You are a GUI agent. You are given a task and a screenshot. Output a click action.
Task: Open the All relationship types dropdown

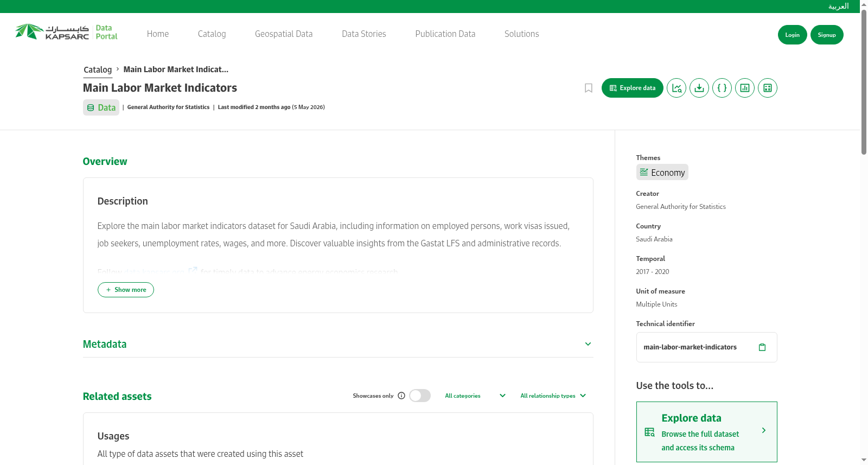tap(553, 396)
